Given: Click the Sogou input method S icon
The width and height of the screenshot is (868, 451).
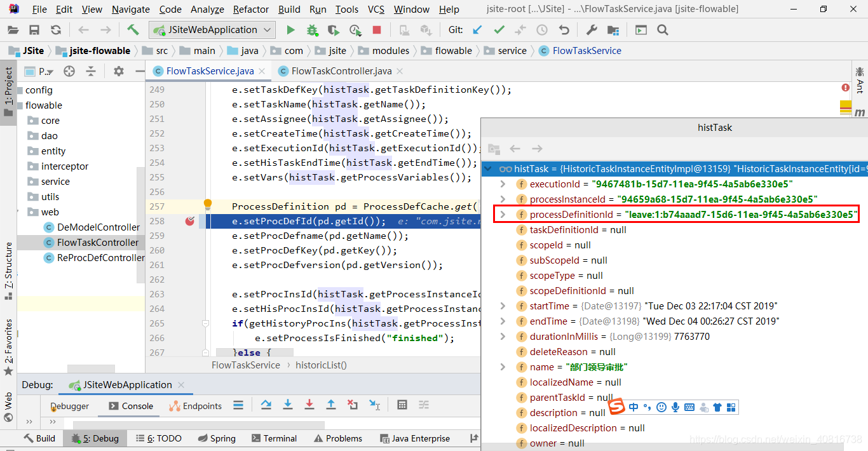Looking at the screenshot, I should point(617,407).
